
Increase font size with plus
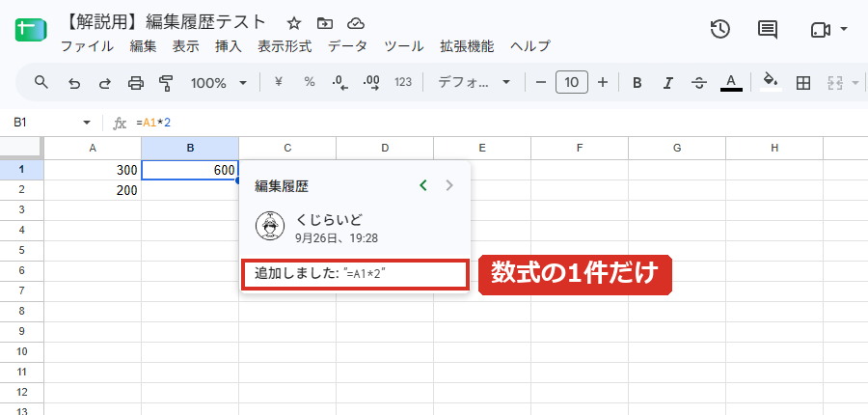603,83
